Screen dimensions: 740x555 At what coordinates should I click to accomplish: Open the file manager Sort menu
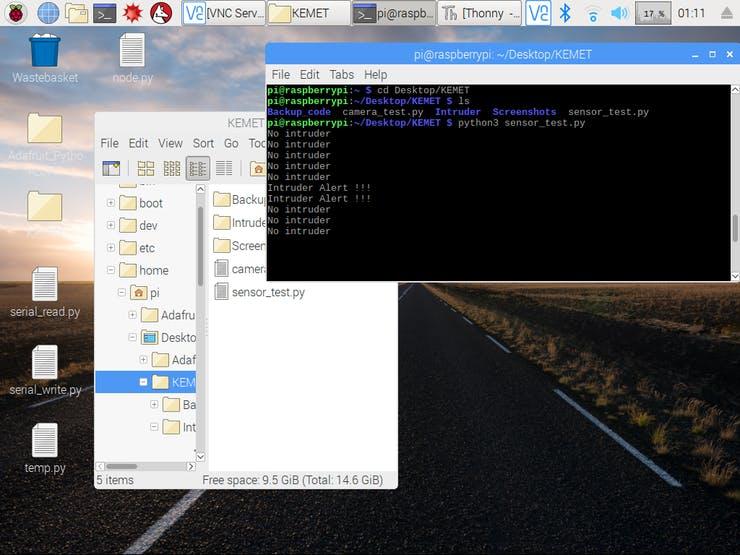tap(203, 143)
